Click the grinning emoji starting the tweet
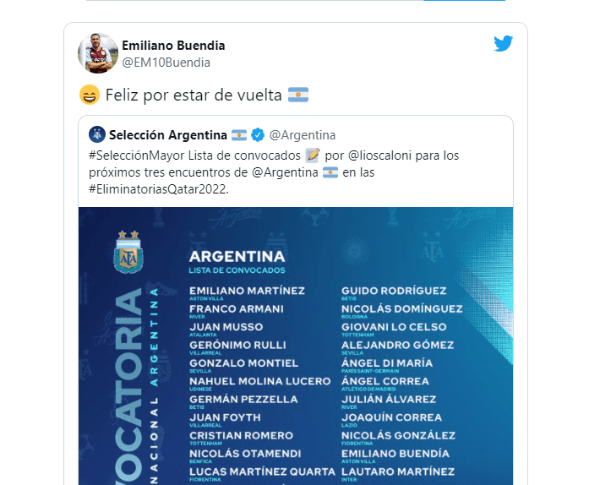 click(x=88, y=95)
